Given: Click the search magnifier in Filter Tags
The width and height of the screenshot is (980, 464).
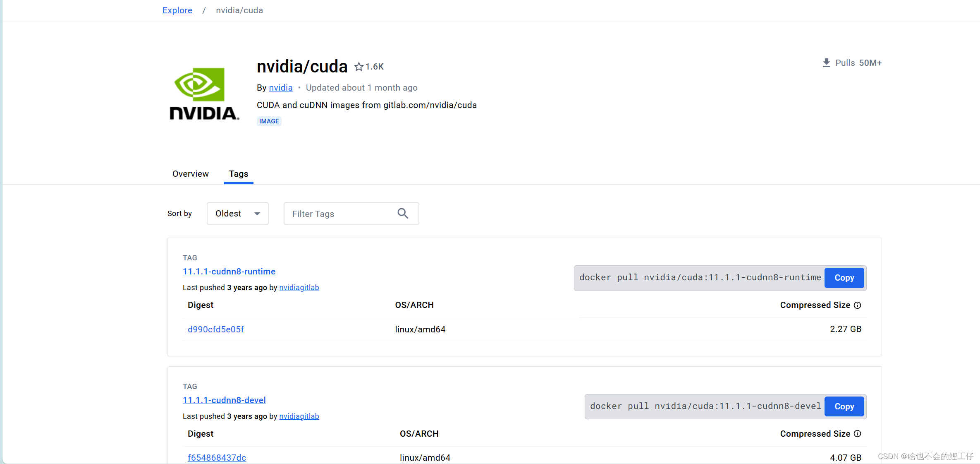Looking at the screenshot, I should 402,213.
